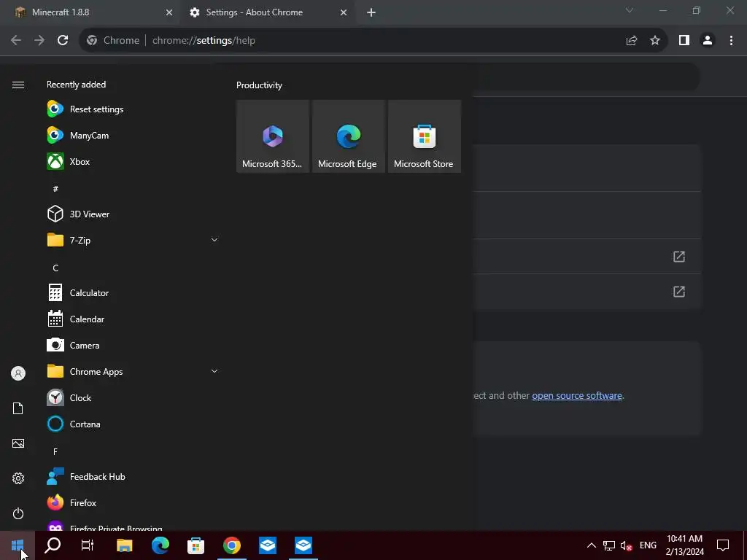Launch Firefox from the Start menu
Screen dimensions: 747x560
click(133, 503)
